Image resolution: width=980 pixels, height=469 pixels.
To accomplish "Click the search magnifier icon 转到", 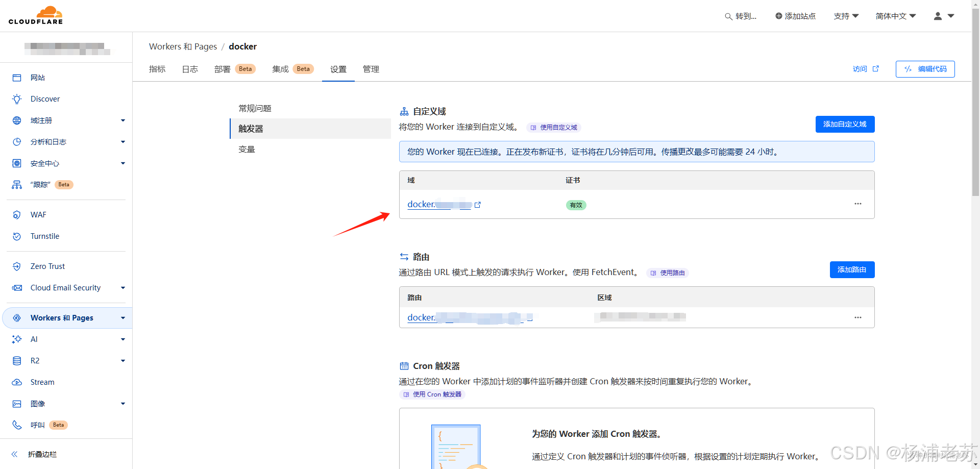I will pyautogui.click(x=728, y=16).
